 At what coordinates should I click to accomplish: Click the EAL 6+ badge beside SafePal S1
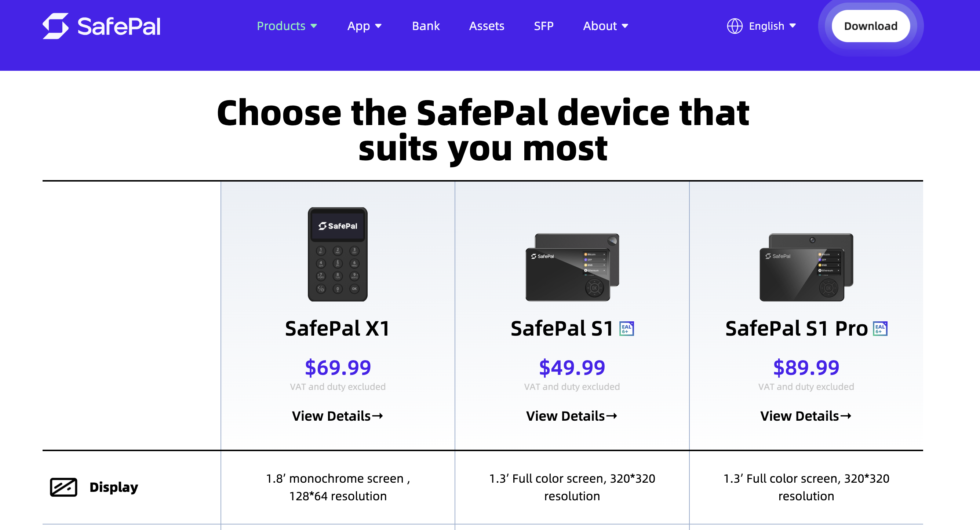[627, 329]
